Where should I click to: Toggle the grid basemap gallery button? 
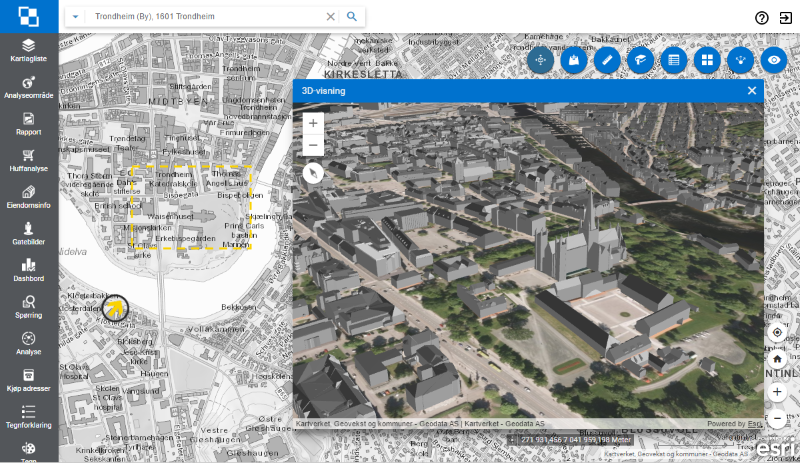tap(707, 60)
